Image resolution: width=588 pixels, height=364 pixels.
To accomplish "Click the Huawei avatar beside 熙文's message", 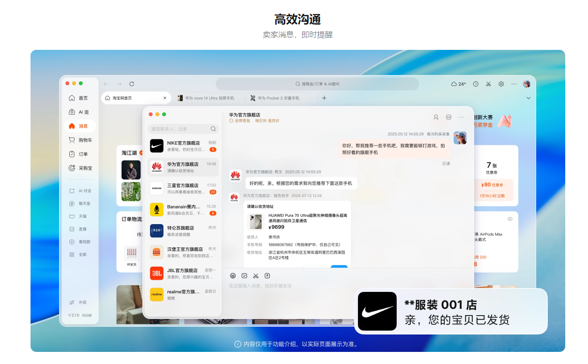I will (x=235, y=176).
